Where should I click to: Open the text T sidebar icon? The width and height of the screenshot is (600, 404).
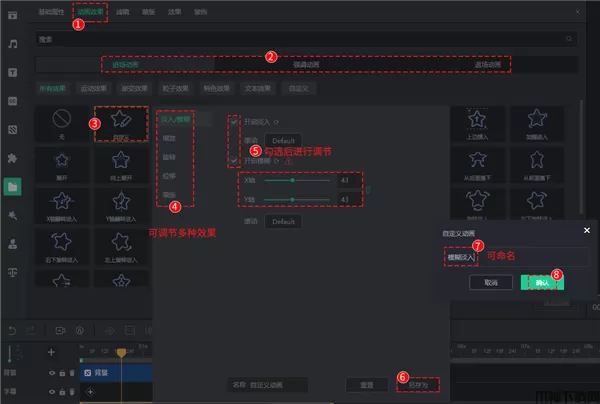click(x=13, y=72)
